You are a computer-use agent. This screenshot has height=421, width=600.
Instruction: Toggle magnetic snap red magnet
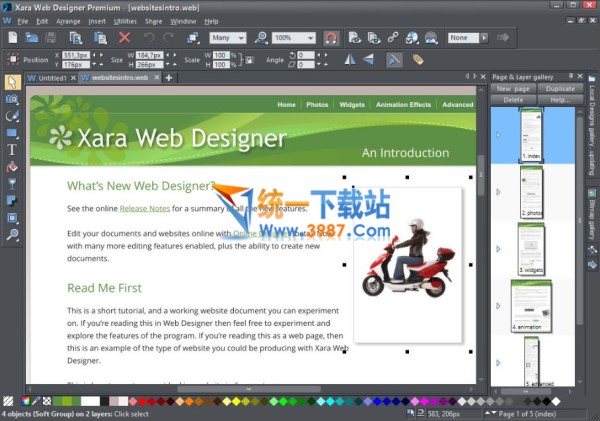[331, 38]
